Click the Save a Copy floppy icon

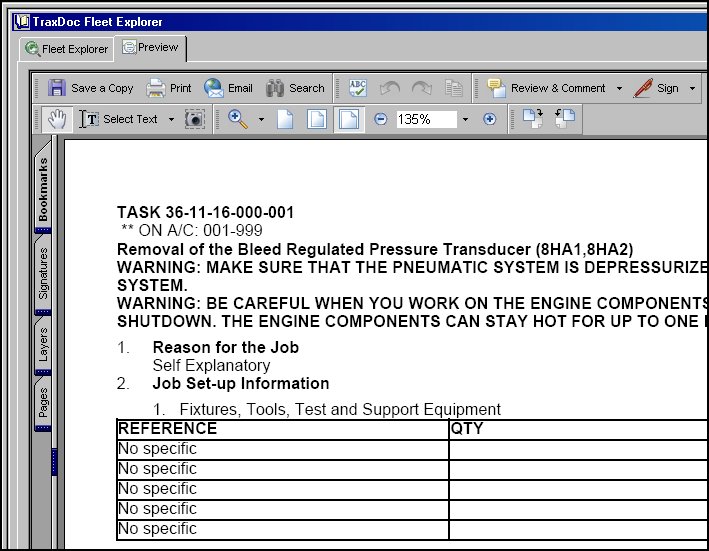coord(57,88)
